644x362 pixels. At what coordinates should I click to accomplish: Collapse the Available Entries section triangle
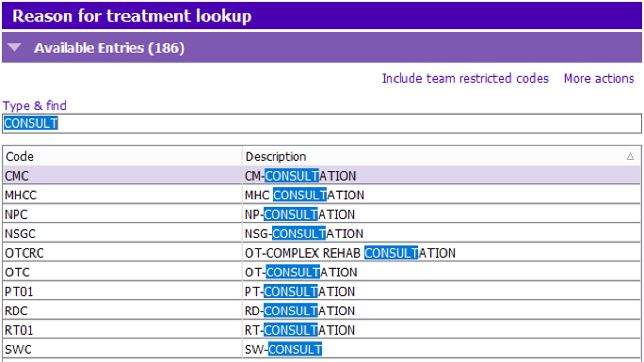pos(14,48)
